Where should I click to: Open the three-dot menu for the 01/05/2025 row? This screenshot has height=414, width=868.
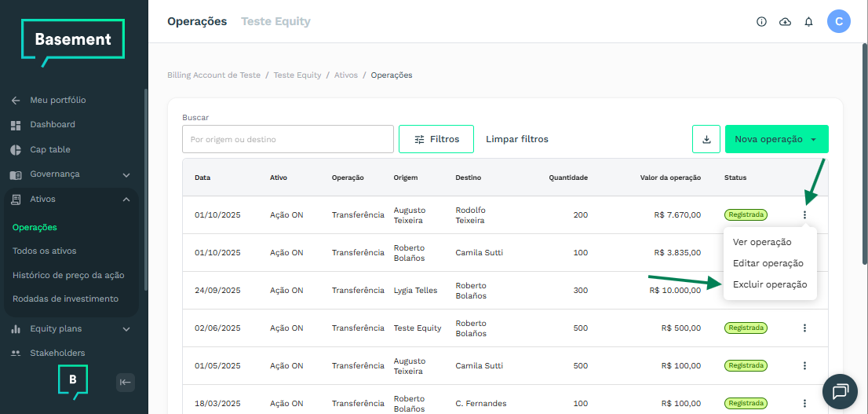(x=804, y=365)
